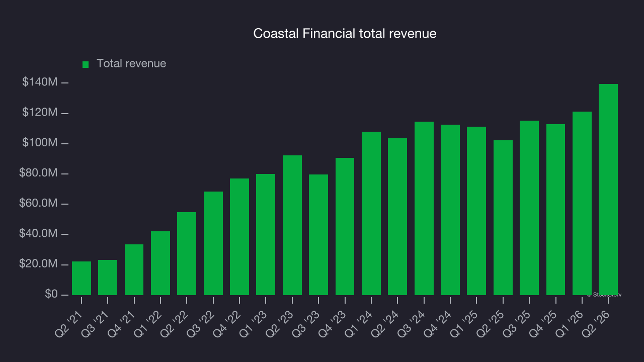
Task: Select the $100M y-axis label
Action: [40, 143]
